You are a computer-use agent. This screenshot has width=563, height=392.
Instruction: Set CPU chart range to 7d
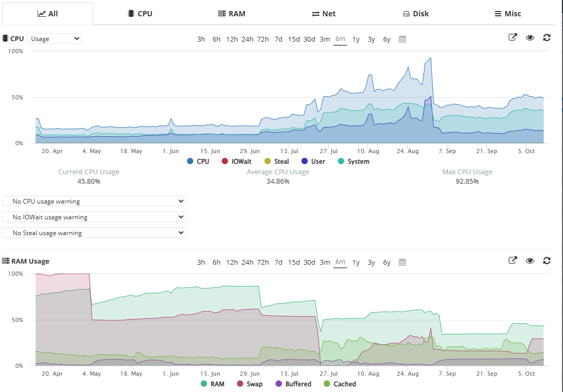[278, 39]
